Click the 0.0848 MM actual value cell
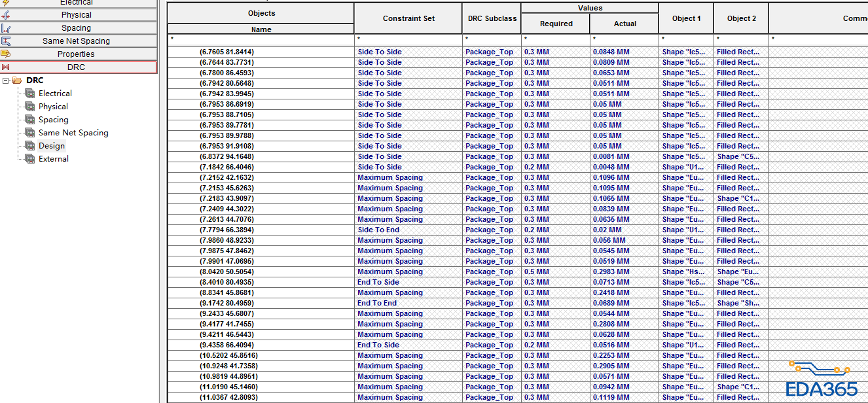The height and width of the screenshot is (403, 868). (624, 52)
